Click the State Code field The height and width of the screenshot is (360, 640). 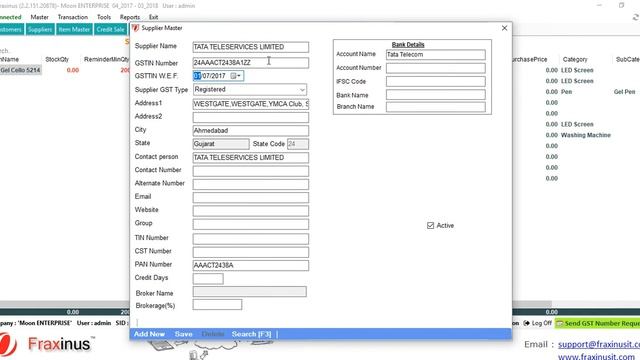point(298,144)
